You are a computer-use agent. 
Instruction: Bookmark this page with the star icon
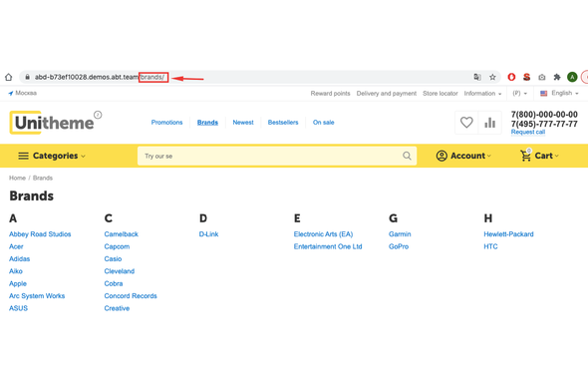pyautogui.click(x=492, y=77)
